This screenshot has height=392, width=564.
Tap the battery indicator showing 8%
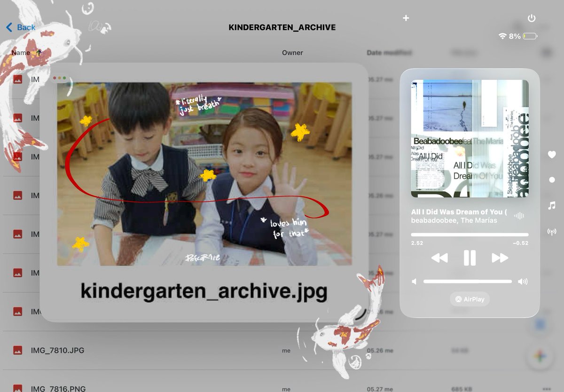click(530, 36)
